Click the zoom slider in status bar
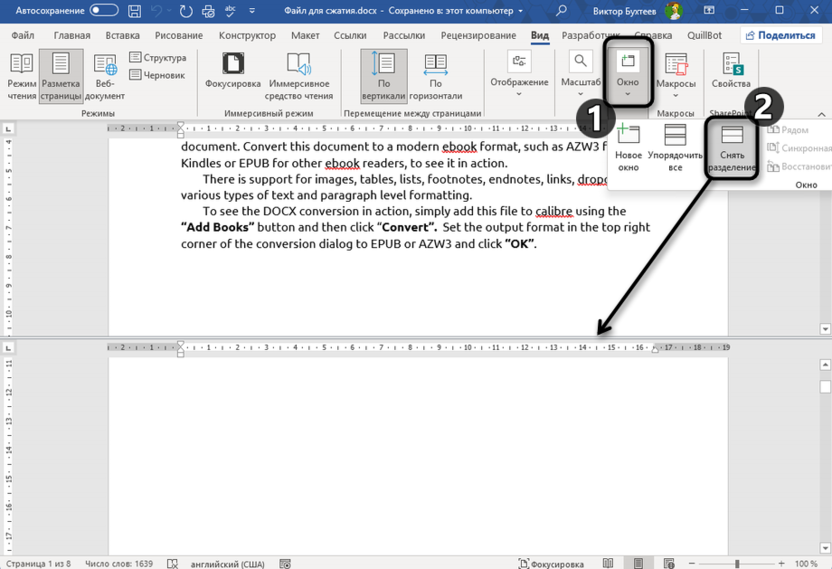 pyautogui.click(x=737, y=564)
